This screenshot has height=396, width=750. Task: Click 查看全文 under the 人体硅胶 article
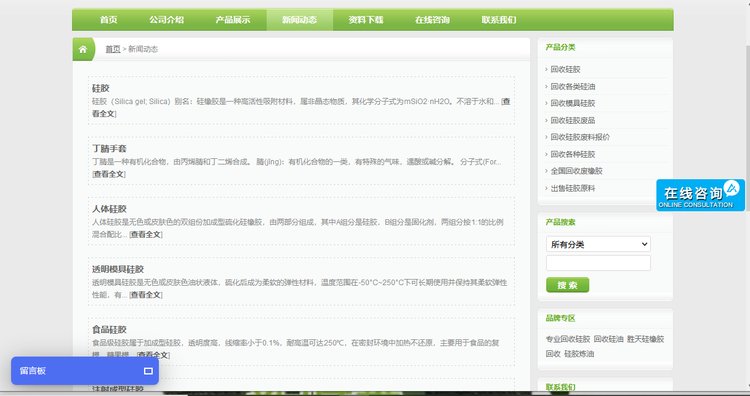(x=146, y=234)
